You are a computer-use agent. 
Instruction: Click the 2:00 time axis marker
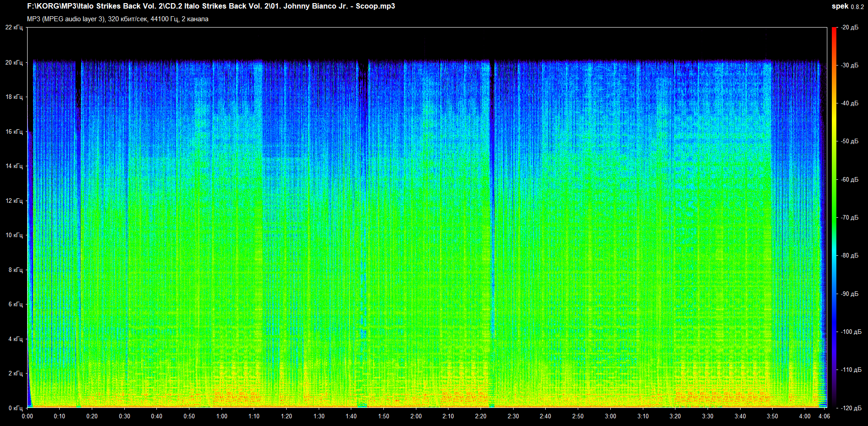(x=416, y=416)
